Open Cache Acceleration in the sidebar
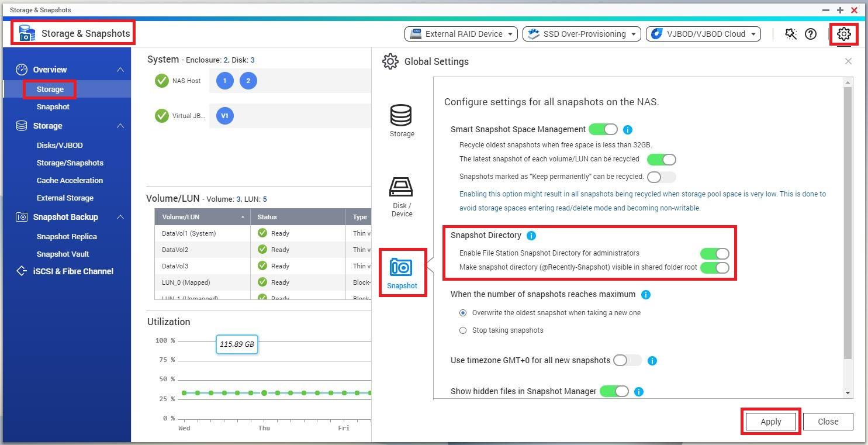This screenshot has width=868, height=445. [x=70, y=181]
